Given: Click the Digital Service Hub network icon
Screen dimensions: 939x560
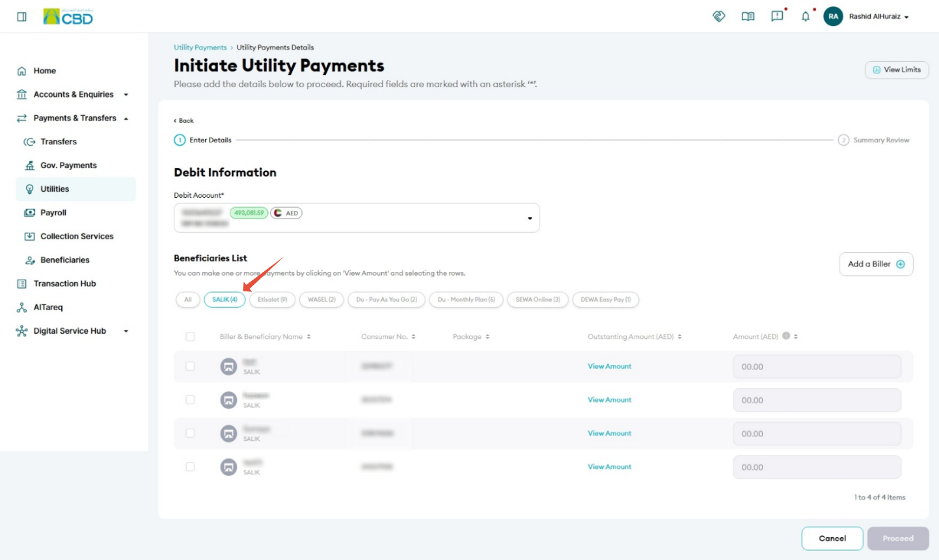Looking at the screenshot, I should click(x=21, y=331).
